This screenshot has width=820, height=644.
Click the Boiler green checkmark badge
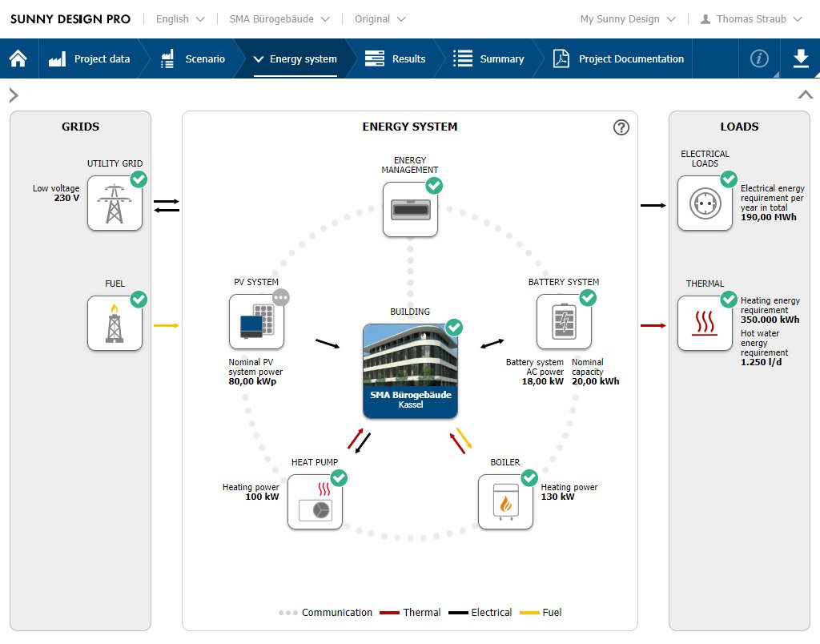click(x=529, y=477)
